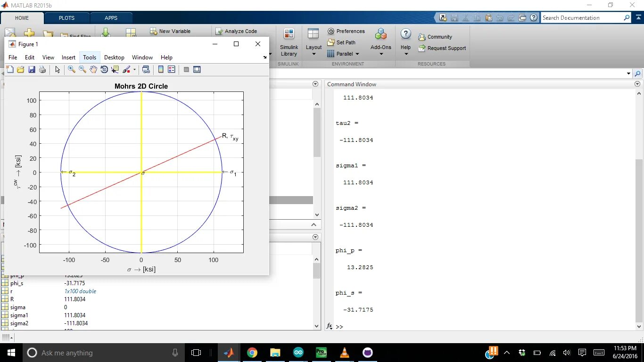Screen dimensions: 644x362
Task: Open the Desktop menu in Figure 1
Action: click(x=114, y=58)
